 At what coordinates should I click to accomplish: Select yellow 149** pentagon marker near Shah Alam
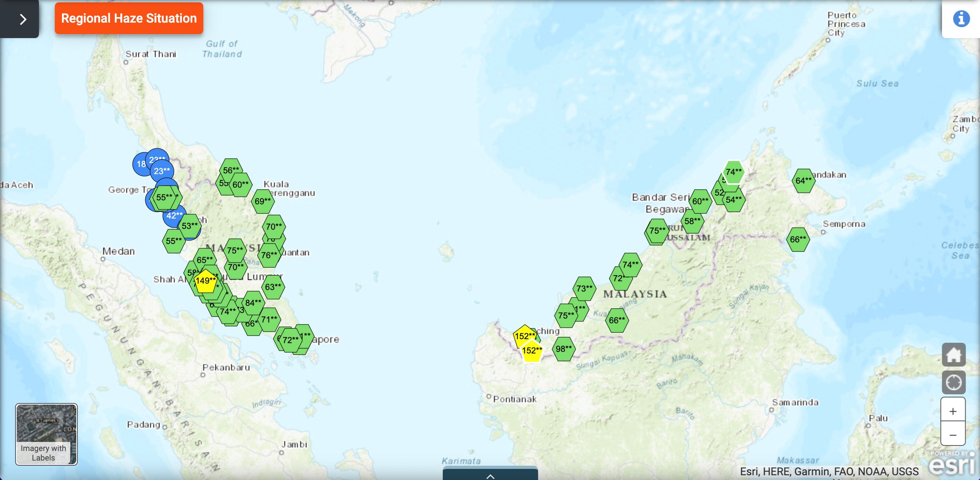tap(205, 281)
